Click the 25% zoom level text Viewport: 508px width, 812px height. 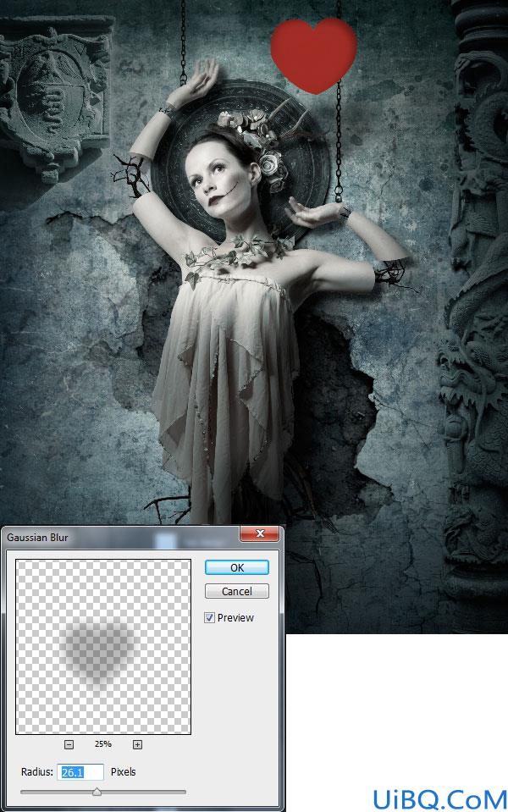(103, 744)
